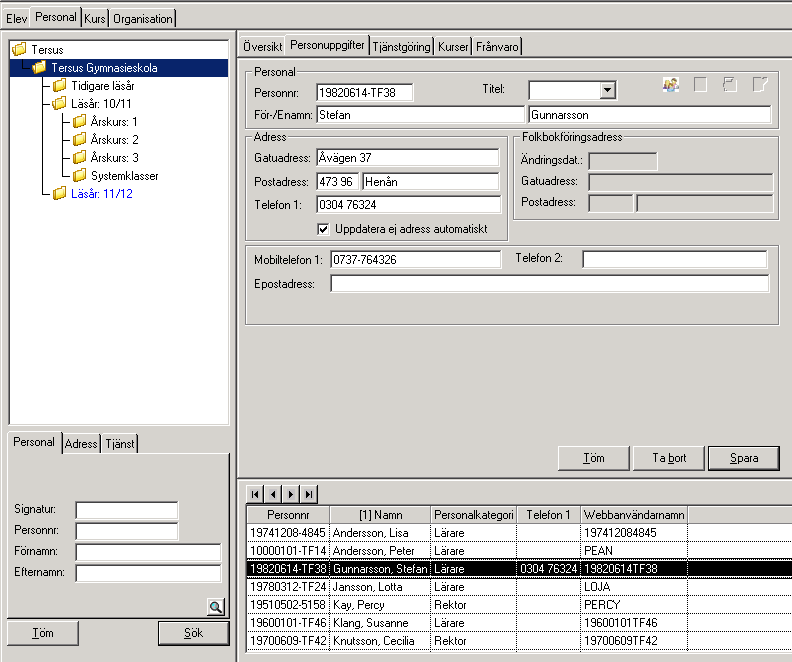Select the row 'Andersson, Peter'

tap(519, 550)
